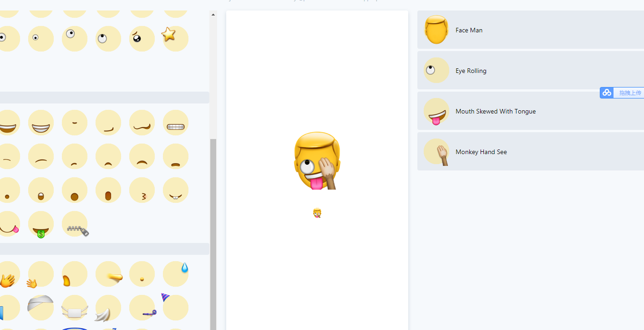Select the wavy squiggle mouth
The height and width of the screenshot is (330, 644).
tap(142, 123)
